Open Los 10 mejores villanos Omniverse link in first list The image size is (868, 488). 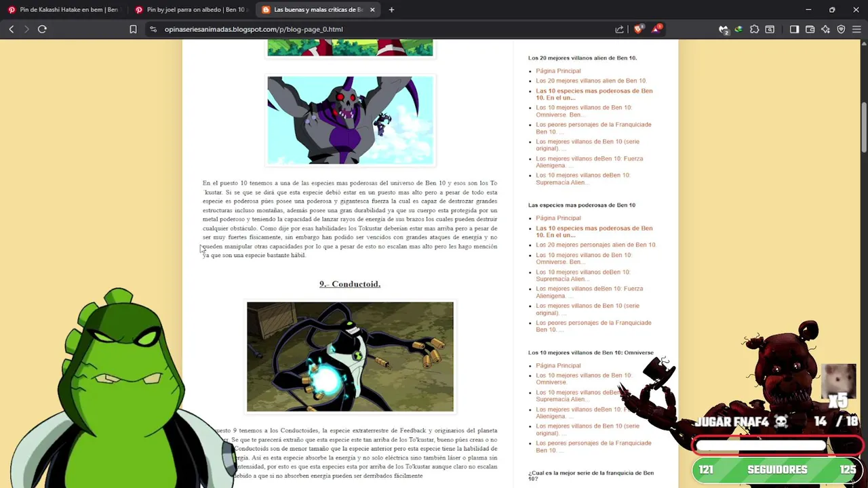[x=584, y=111]
